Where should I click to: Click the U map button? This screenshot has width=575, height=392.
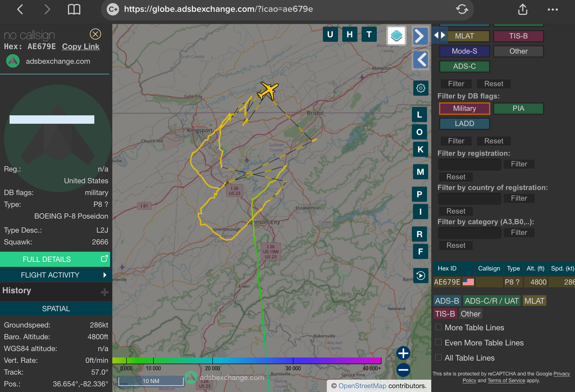click(x=330, y=35)
